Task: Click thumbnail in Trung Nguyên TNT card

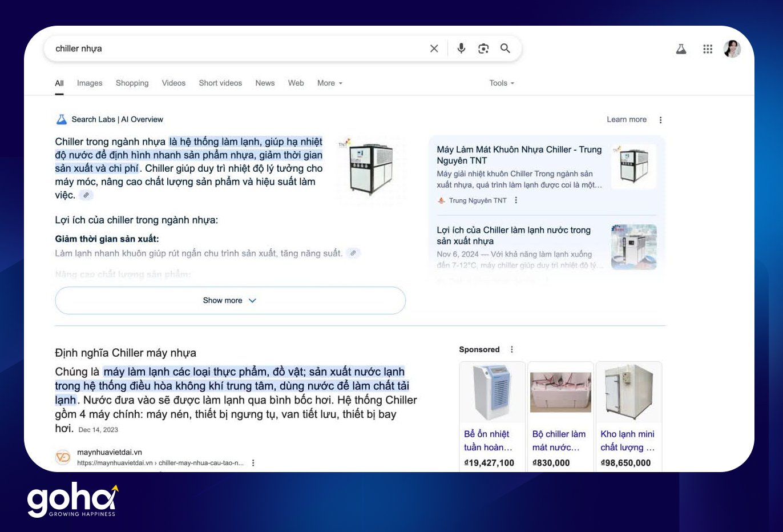Action: click(633, 167)
